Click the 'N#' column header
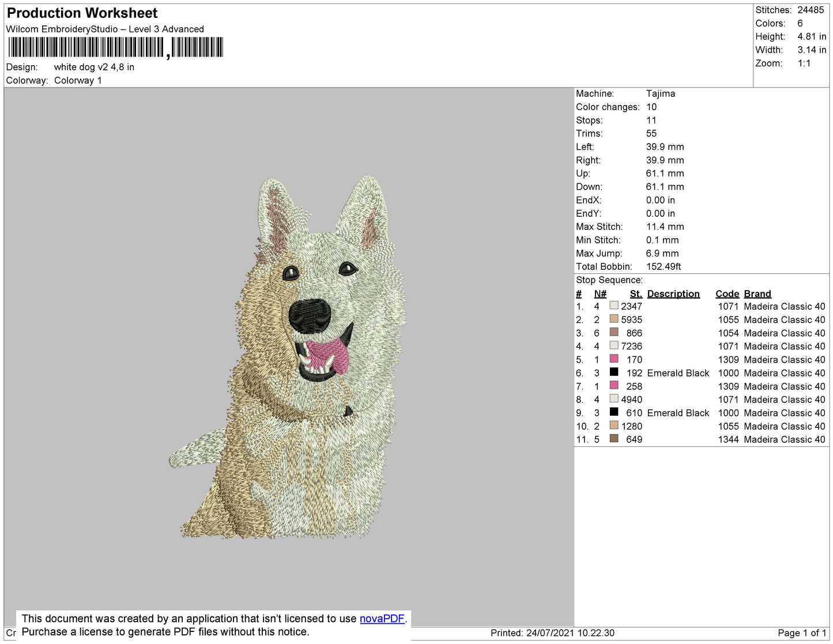This screenshot has height=644, width=833. (x=600, y=293)
